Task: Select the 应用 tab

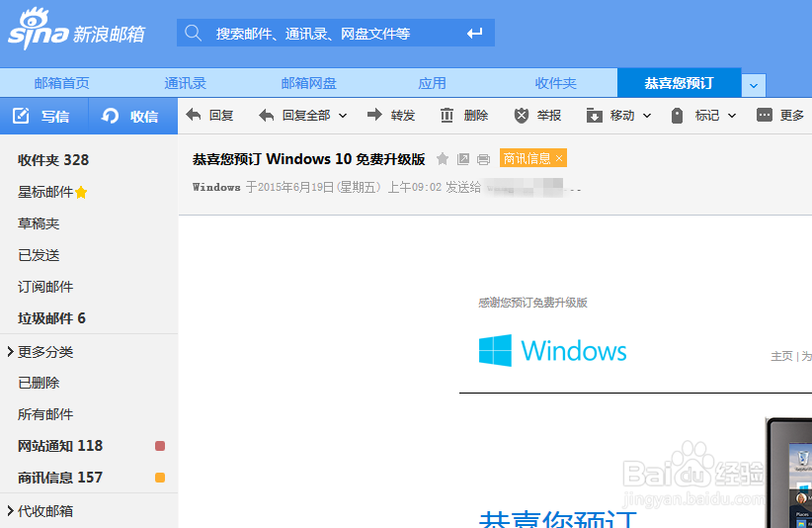Action: [432, 83]
